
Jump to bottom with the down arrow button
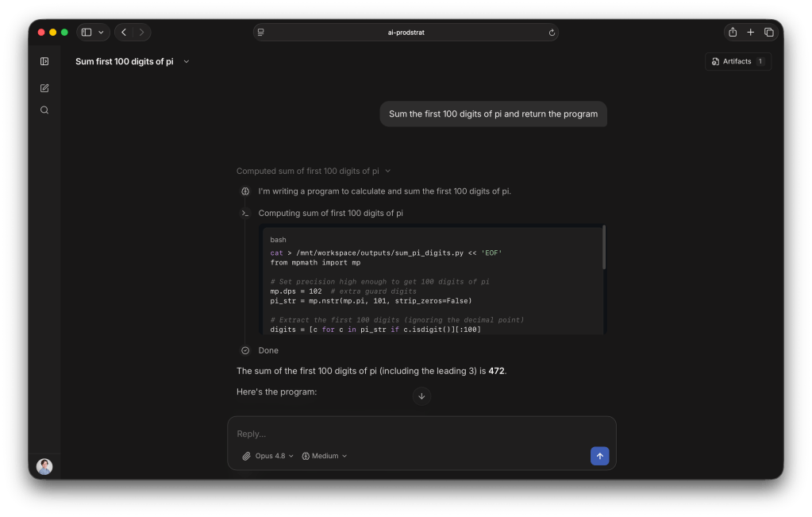[421, 396]
